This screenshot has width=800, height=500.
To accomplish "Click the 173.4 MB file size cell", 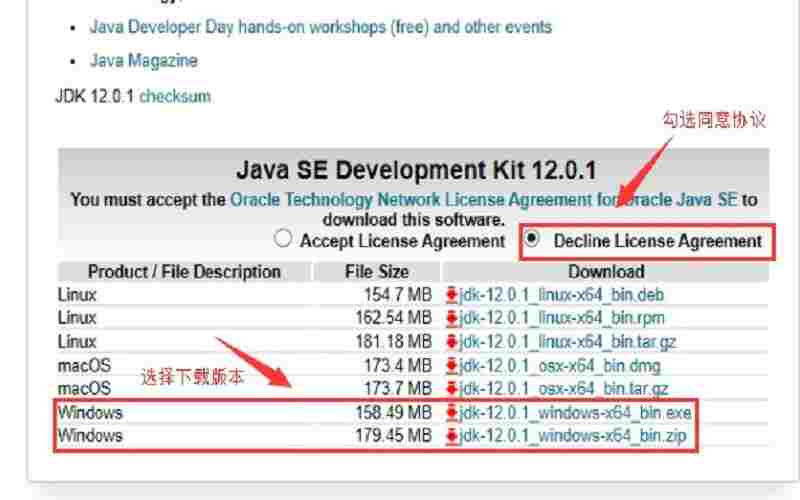I will point(397,365).
